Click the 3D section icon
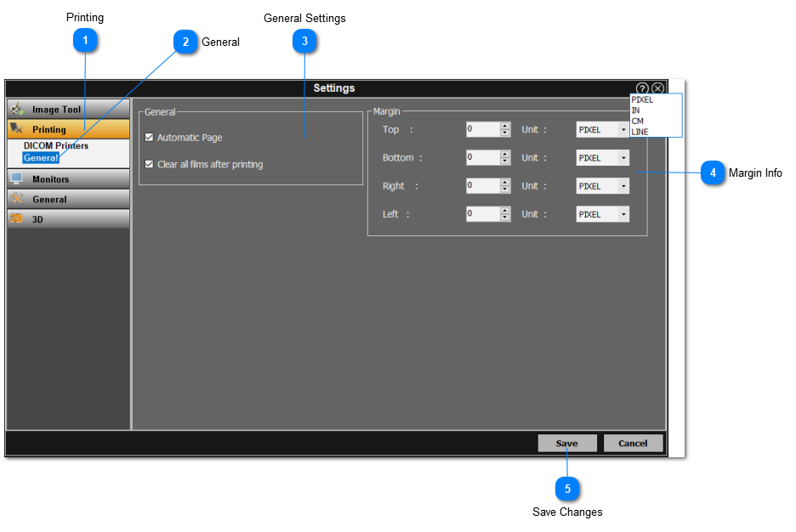The width and height of the screenshot is (796, 532). tap(17, 218)
